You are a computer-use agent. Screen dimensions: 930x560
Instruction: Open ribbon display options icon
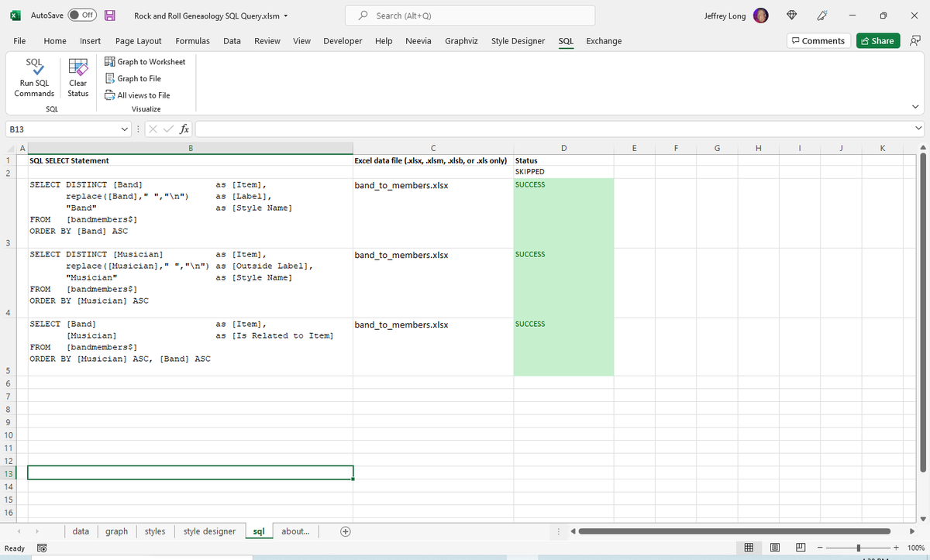[915, 41]
